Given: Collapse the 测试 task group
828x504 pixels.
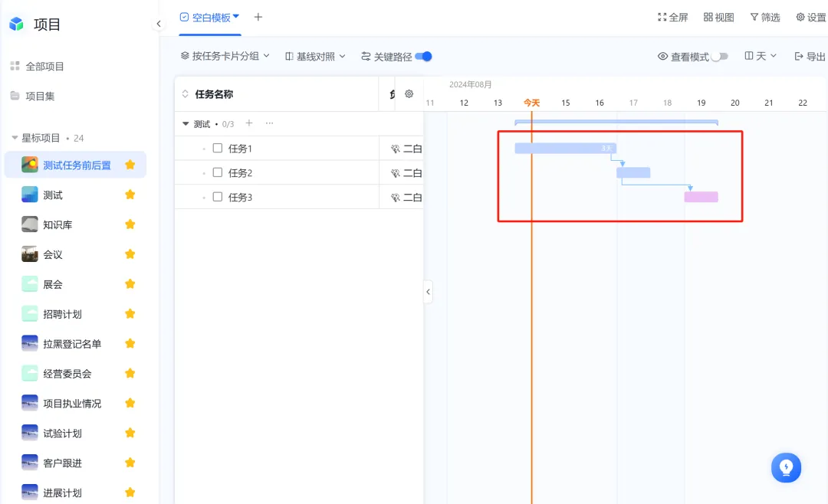Looking at the screenshot, I should point(186,124).
